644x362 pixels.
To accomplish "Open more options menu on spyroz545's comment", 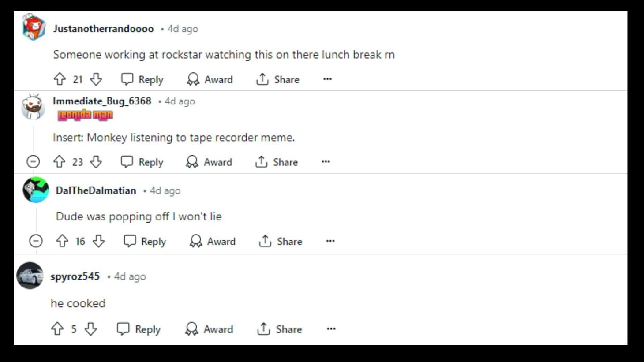I will (331, 329).
